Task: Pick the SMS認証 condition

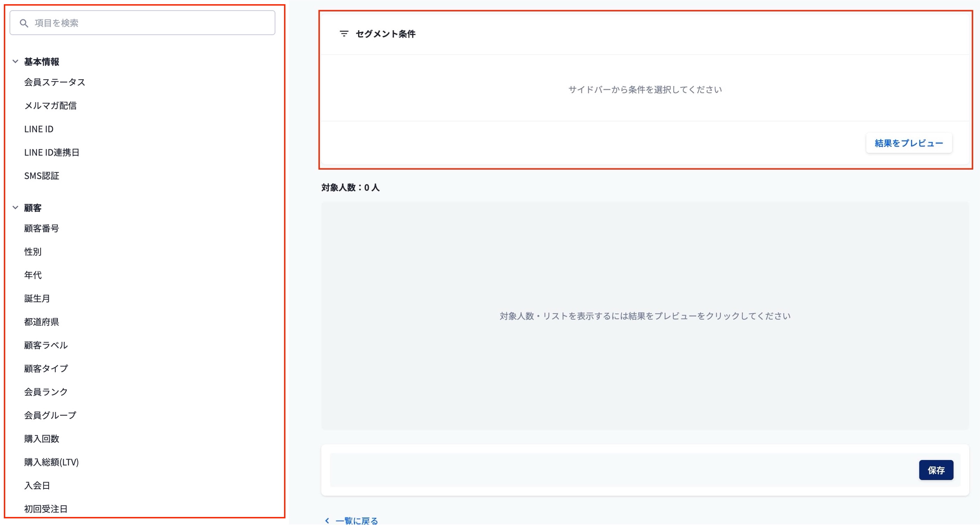Action: click(42, 176)
